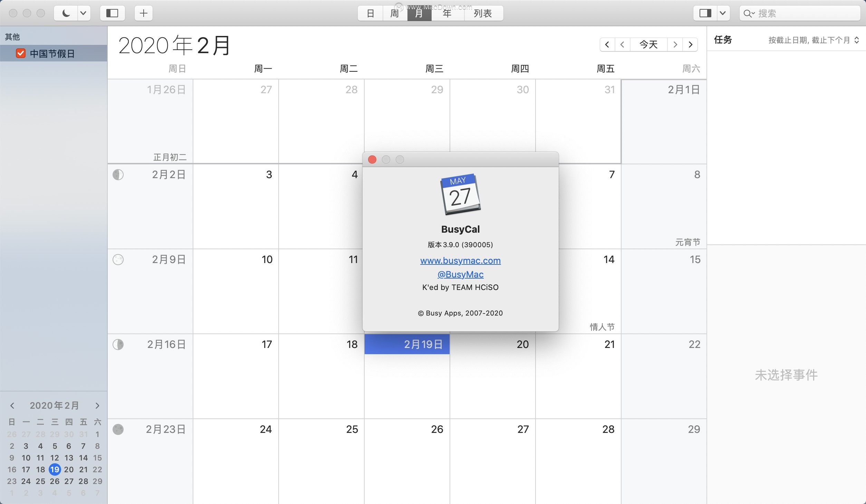
Task: Mini calendar previous month arrow
Action: tap(12, 405)
